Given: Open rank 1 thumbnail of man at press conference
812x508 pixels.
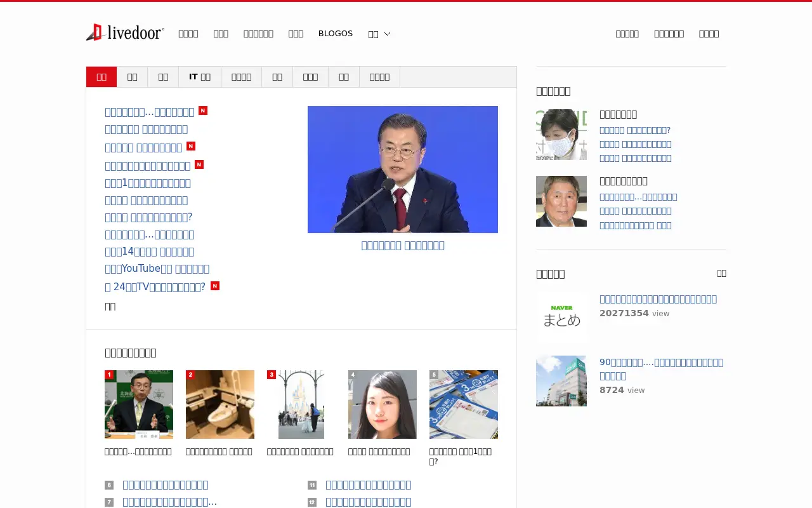Looking at the screenshot, I should (x=139, y=404).
